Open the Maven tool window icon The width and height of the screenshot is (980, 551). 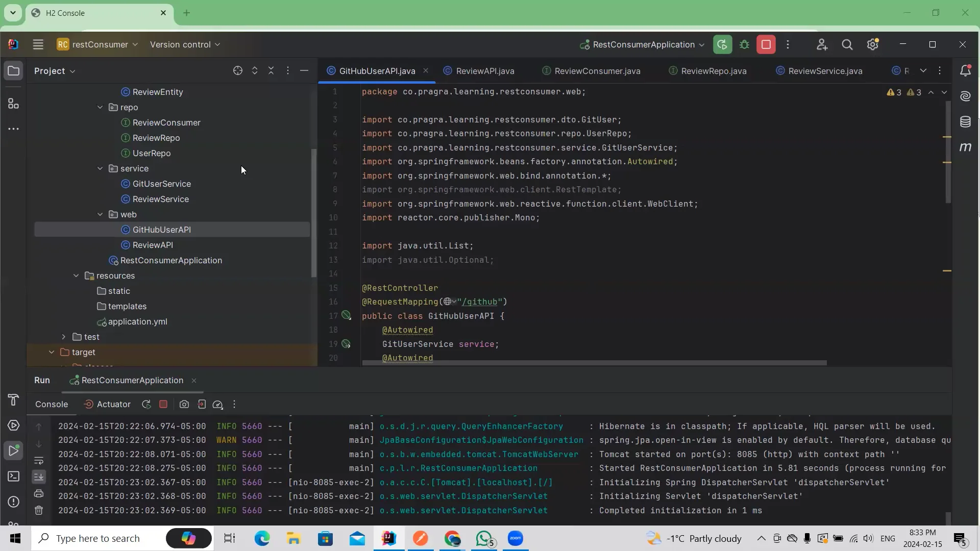[966, 148]
